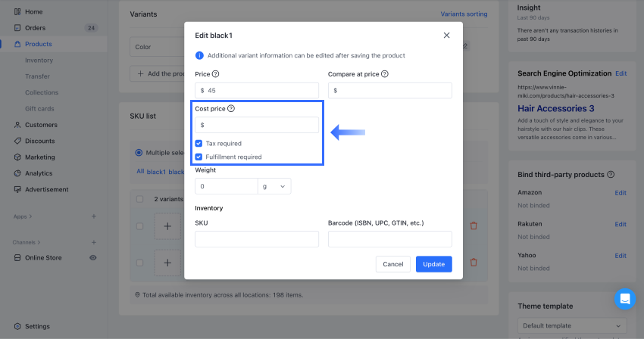Screen dimensions: 644x339
Task: Click the Analytics pie chart icon
Action: point(17,173)
